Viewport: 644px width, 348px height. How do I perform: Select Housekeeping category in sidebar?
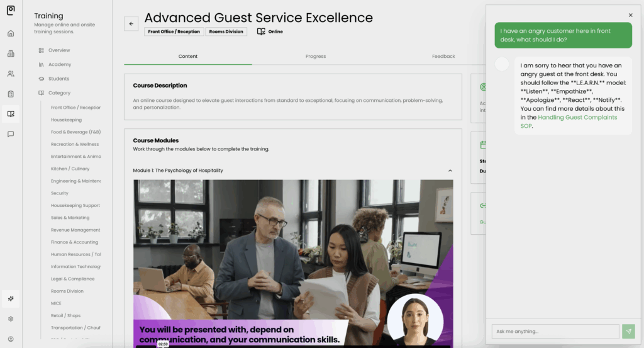tap(66, 120)
